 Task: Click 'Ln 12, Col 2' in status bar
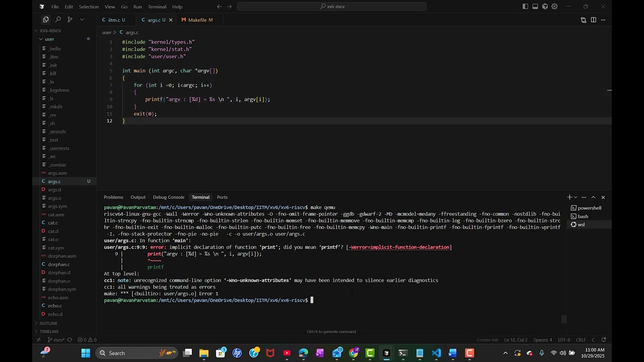pyautogui.click(x=516, y=340)
